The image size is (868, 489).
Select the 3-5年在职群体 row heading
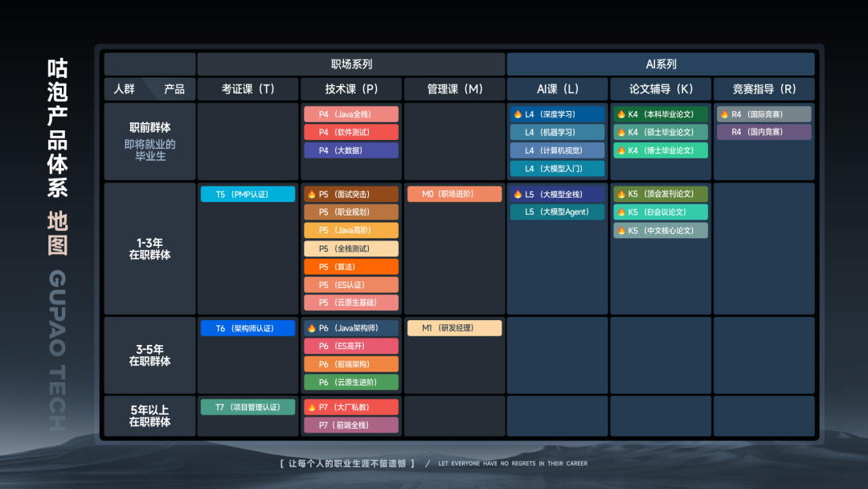(150, 355)
